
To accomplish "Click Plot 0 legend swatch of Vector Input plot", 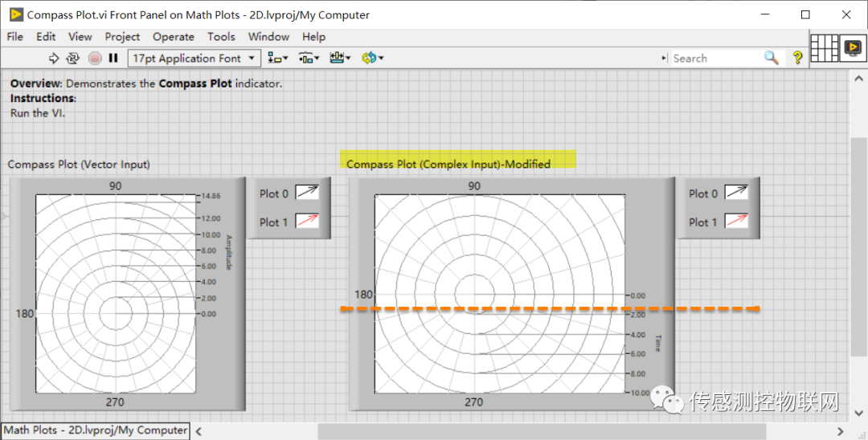I will 307,193.
